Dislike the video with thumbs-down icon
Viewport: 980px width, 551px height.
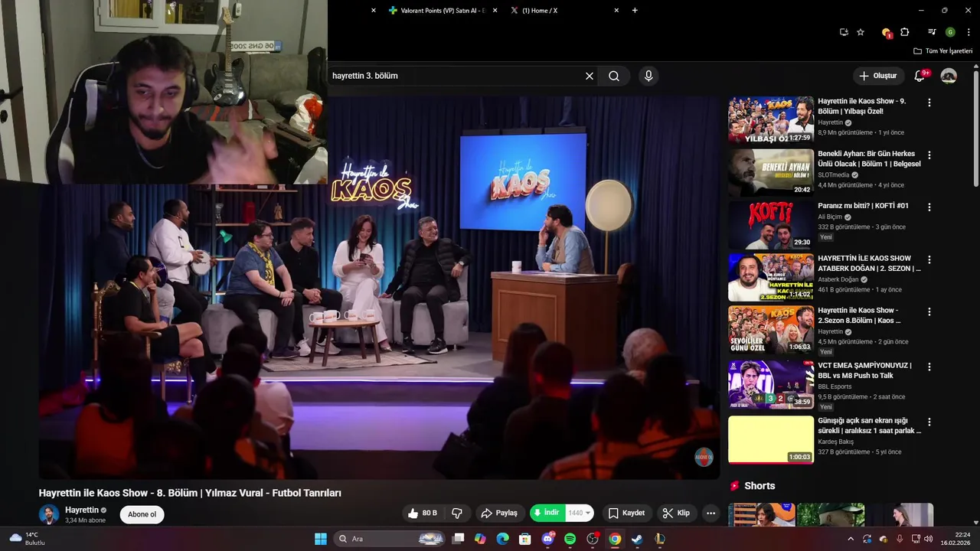pos(457,513)
